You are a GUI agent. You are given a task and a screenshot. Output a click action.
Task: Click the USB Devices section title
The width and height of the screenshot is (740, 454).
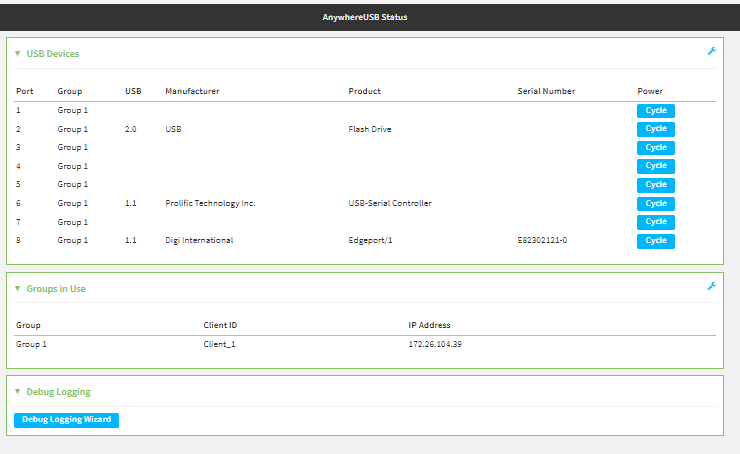click(x=53, y=54)
